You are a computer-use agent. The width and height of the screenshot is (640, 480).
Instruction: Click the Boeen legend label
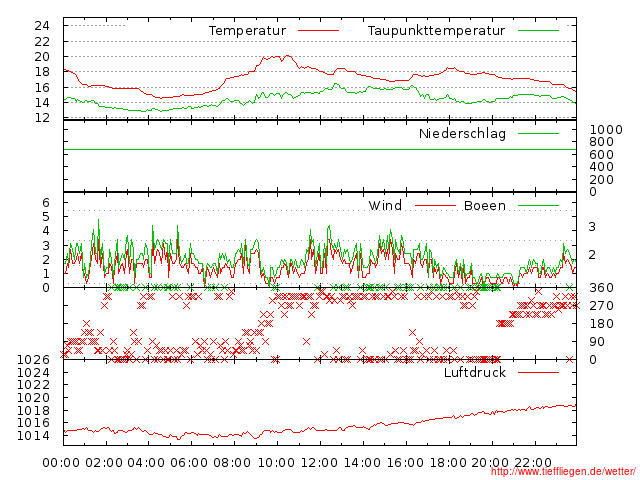pyautogui.click(x=484, y=206)
